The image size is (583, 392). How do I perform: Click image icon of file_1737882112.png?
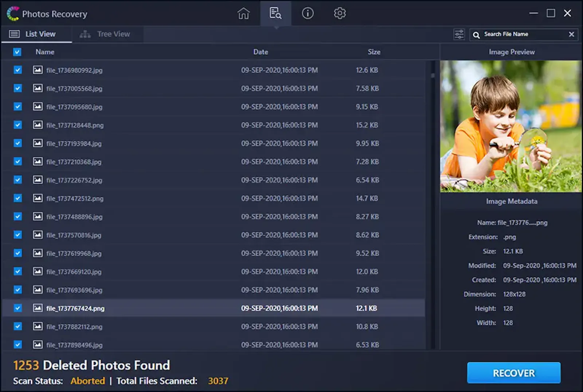(38, 326)
